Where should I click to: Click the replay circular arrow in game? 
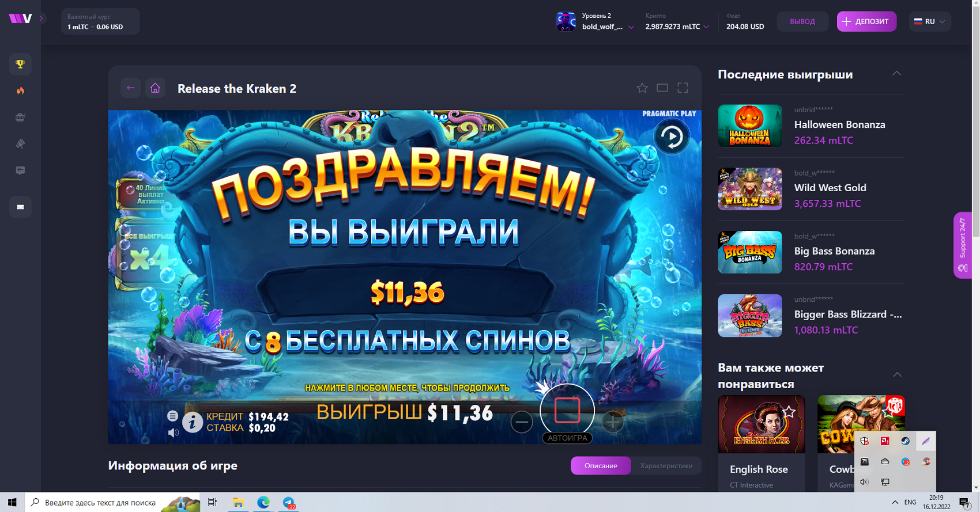[x=672, y=137]
